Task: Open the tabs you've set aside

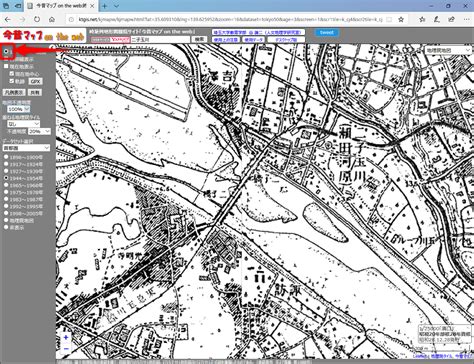Action: coord(6,6)
